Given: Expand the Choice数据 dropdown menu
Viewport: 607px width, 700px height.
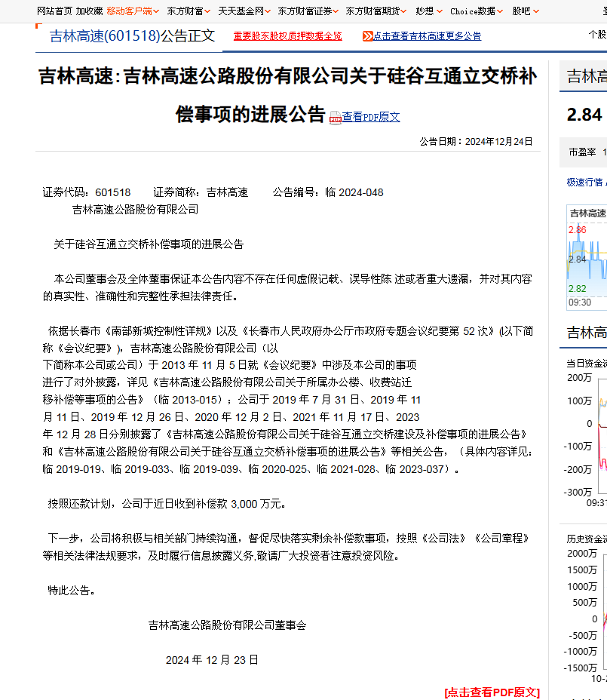Looking at the screenshot, I should (x=477, y=11).
